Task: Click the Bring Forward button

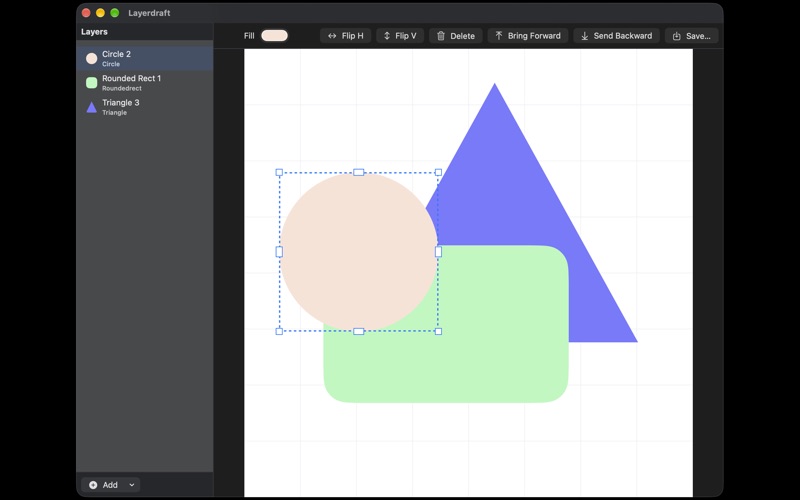Action: [x=528, y=36]
